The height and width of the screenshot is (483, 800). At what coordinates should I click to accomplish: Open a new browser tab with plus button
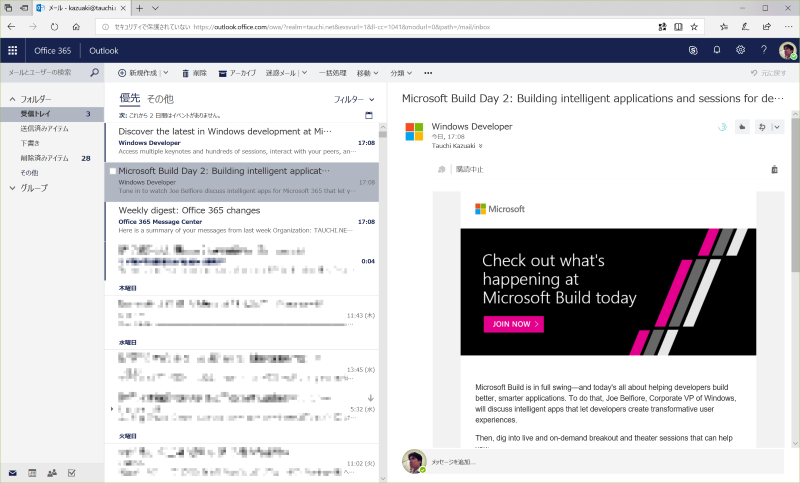(x=139, y=8)
